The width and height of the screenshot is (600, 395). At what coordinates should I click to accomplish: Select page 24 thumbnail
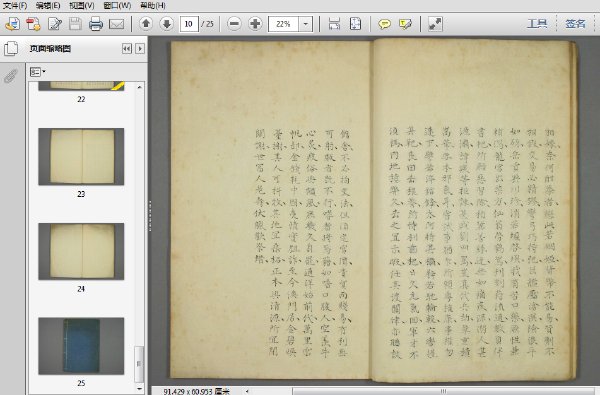[81, 251]
